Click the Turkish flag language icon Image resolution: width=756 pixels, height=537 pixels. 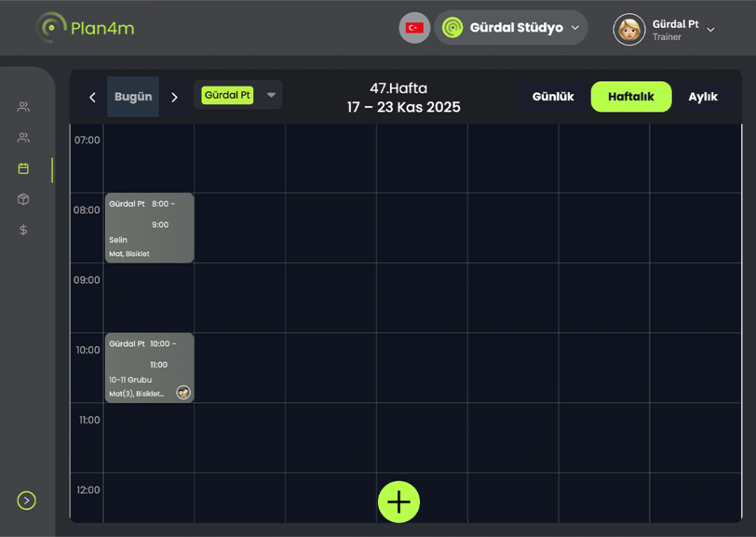click(x=414, y=28)
